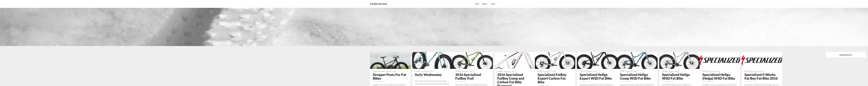This screenshot has height=86, width=868.
Task: Open the Fat Bike Reviews site title
Action: [378, 4]
